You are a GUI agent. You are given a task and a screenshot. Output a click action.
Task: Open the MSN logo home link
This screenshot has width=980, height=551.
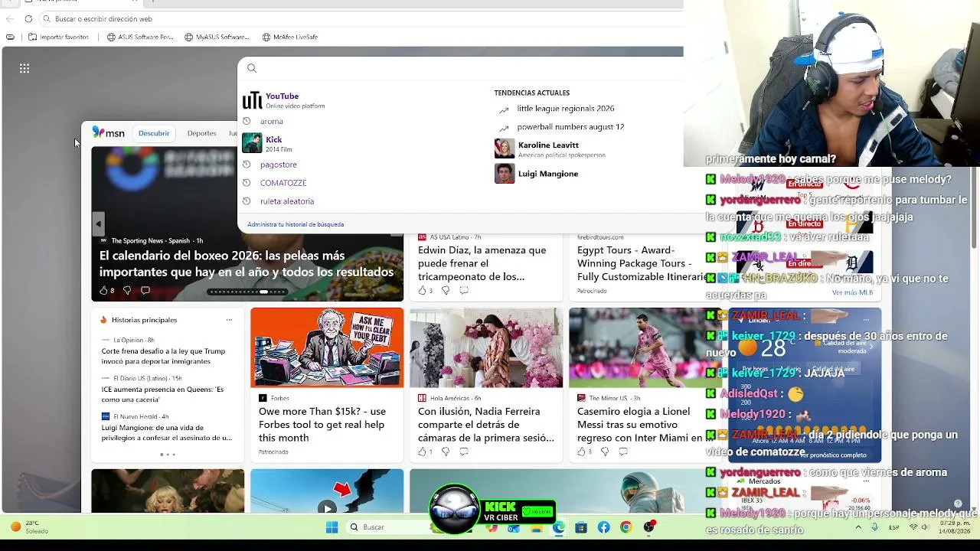(108, 132)
